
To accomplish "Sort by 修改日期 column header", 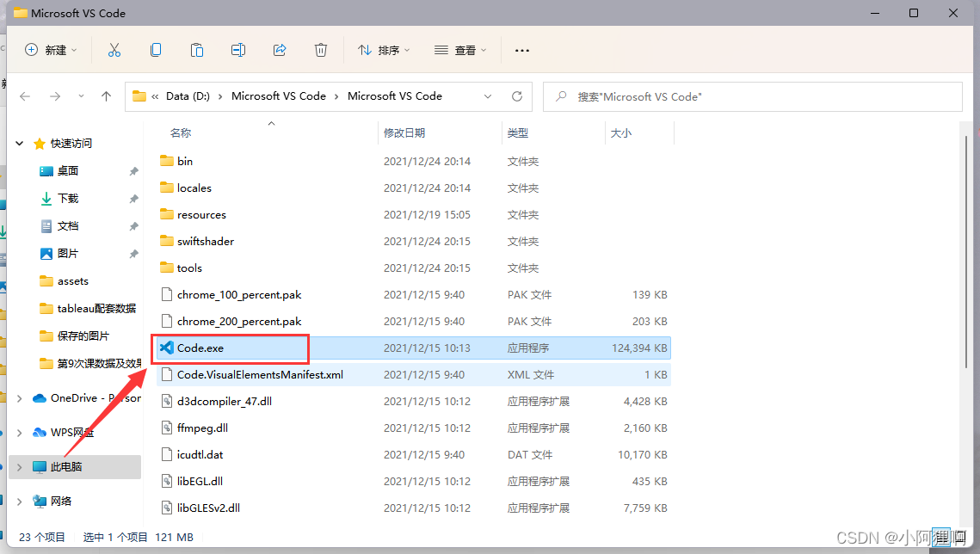I will click(404, 133).
